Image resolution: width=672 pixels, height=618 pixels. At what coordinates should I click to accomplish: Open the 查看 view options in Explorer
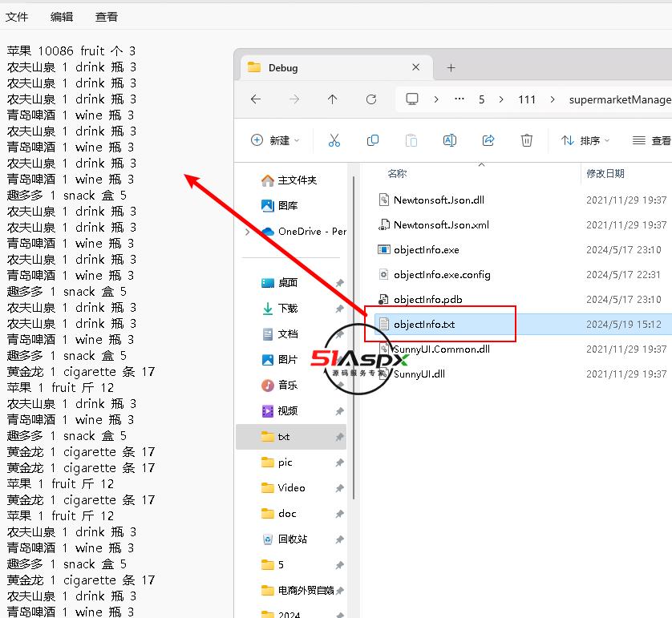coord(652,140)
